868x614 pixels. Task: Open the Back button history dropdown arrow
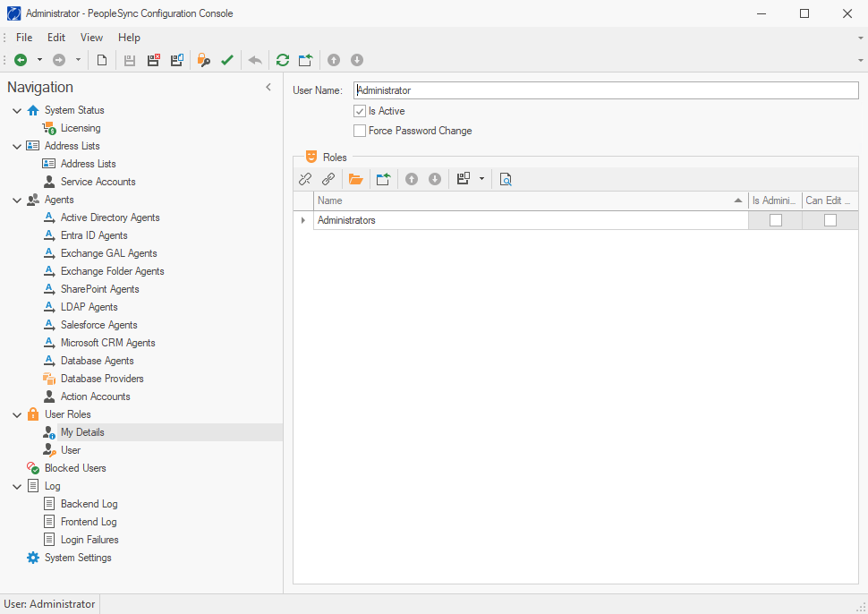pyautogui.click(x=39, y=60)
